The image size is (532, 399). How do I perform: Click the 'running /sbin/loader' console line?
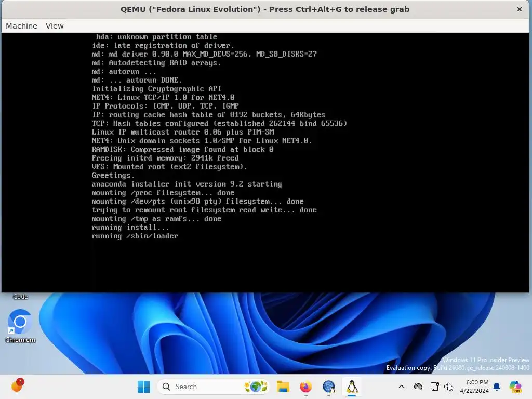(135, 236)
